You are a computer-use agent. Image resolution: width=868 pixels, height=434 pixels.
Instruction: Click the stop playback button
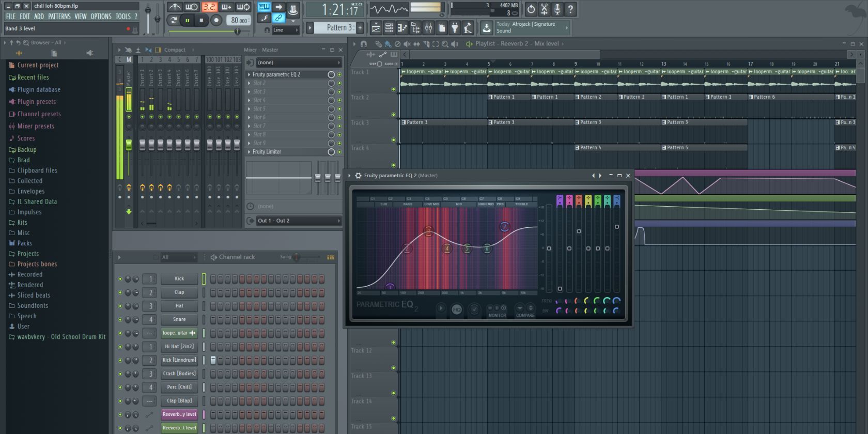point(202,20)
